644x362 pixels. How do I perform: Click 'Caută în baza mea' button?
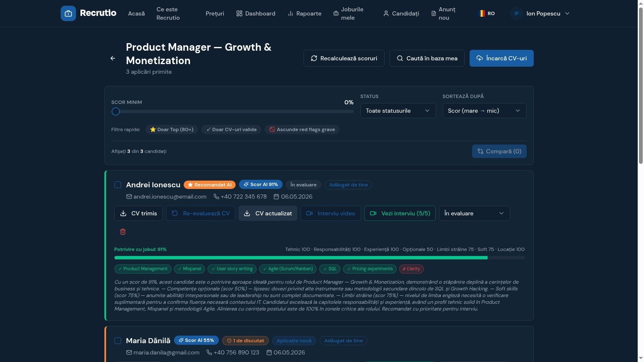pos(427,58)
